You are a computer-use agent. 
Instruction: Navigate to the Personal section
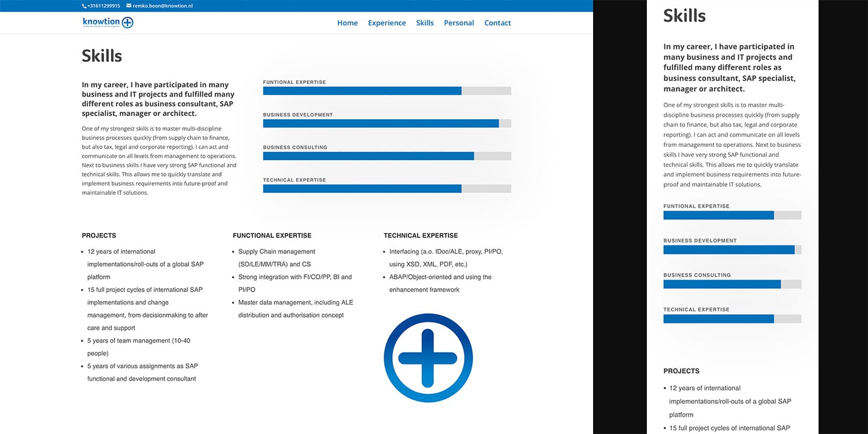459,23
